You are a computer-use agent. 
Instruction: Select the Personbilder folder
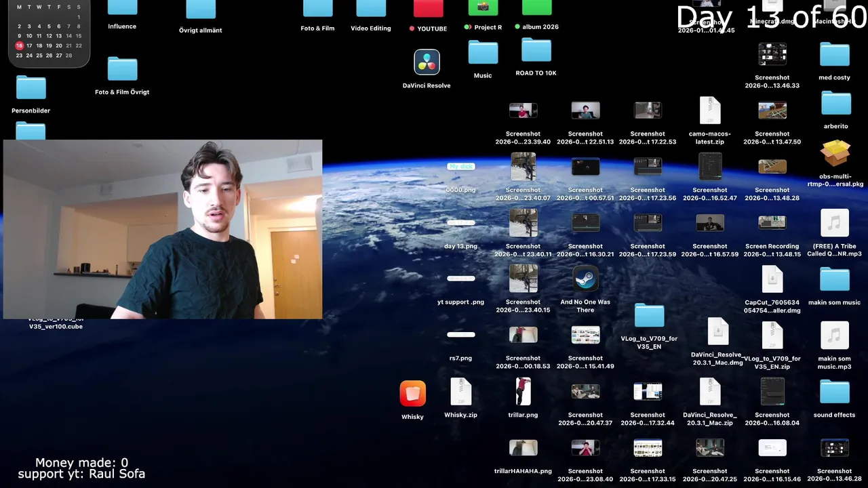(x=31, y=87)
